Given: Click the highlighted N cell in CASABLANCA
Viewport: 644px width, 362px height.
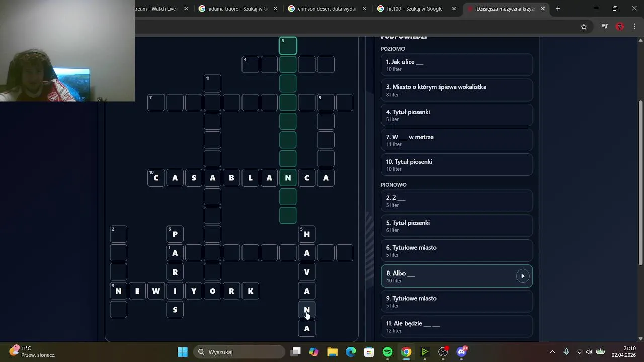Looking at the screenshot, I should tap(288, 178).
